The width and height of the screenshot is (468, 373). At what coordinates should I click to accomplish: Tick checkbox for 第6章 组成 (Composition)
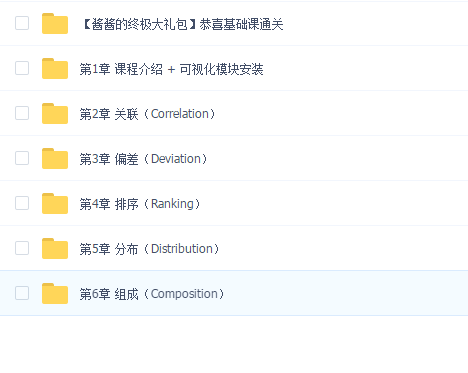pos(22,293)
